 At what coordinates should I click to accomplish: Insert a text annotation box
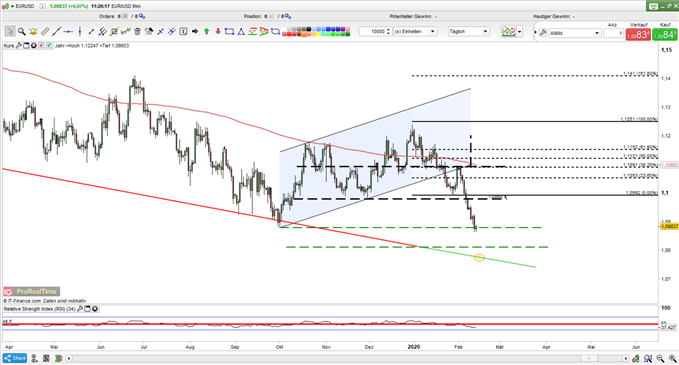(183, 32)
